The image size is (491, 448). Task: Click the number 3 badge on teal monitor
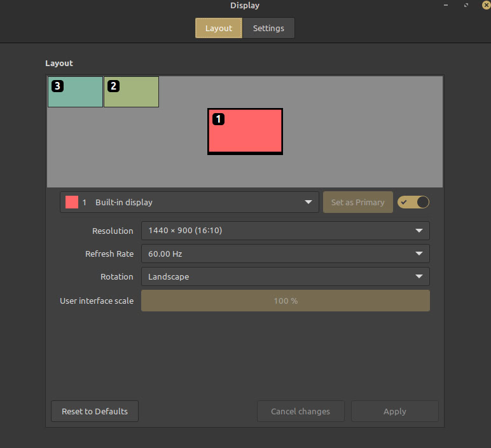57,86
